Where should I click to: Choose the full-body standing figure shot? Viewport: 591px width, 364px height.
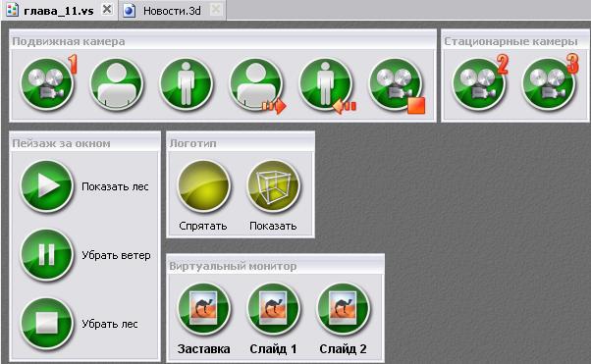tap(186, 84)
